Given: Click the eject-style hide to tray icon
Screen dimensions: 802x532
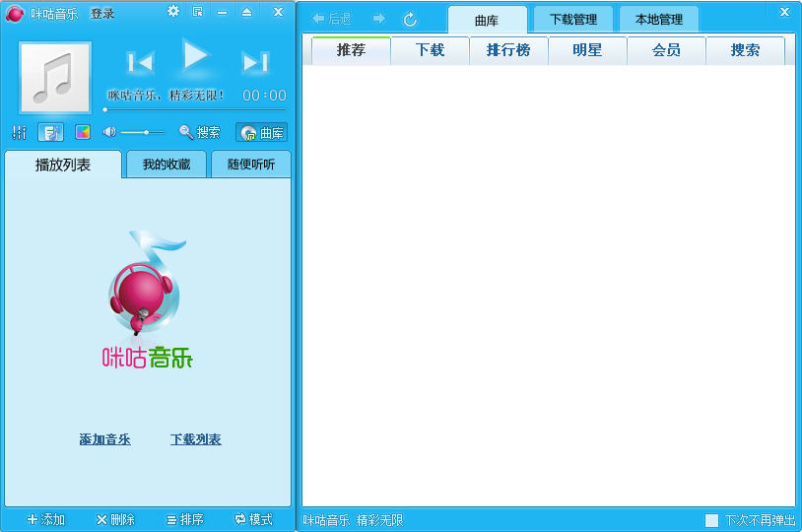Looking at the screenshot, I should (x=246, y=12).
